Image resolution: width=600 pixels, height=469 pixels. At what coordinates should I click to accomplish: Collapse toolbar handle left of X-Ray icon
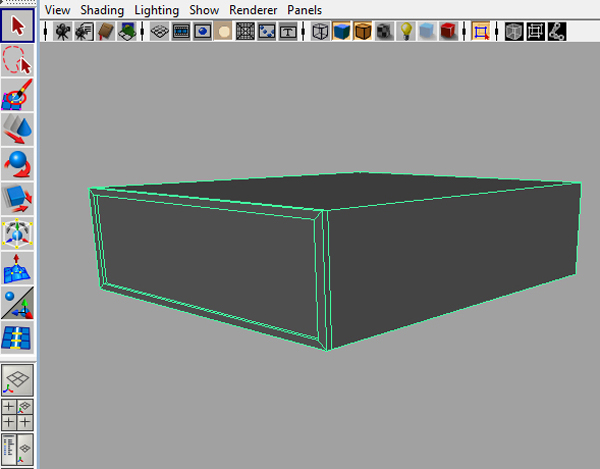[497, 31]
